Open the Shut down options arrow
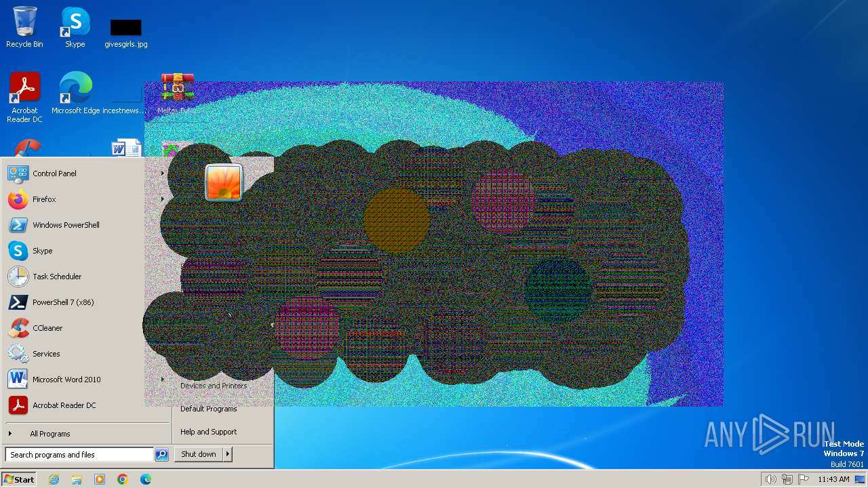The height and width of the screenshot is (488, 868). click(x=228, y=454)
